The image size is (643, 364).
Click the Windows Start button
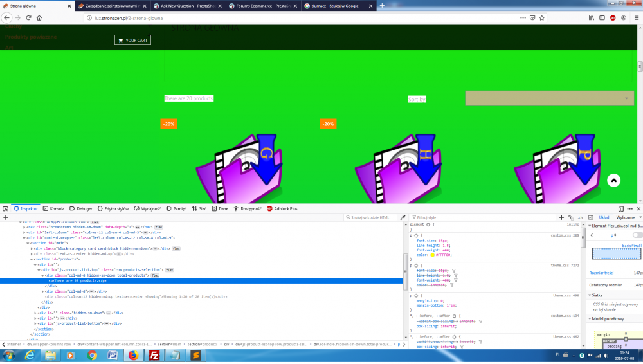pos(9,355)
